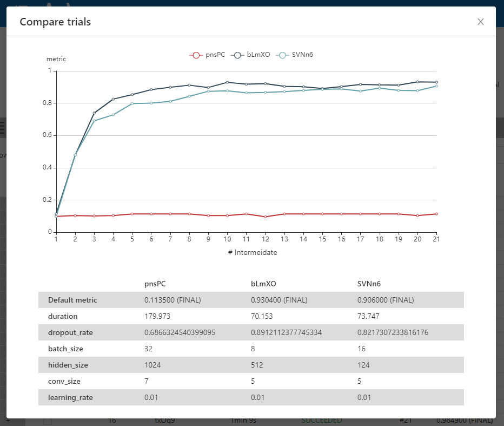Click pnsPC's lowest data point at intermediate 12
Viewport: 504px width, 426px height.
tap(264, 217)
